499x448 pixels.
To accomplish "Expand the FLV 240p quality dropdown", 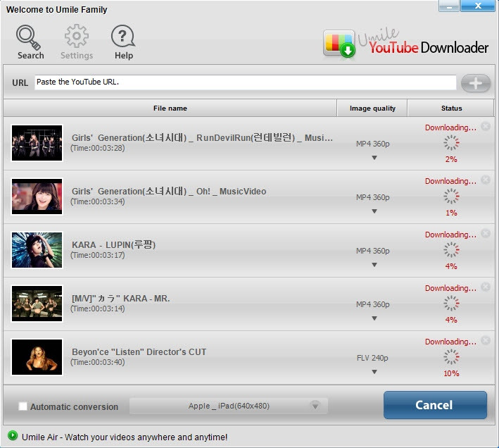I will tap(374, 372).
